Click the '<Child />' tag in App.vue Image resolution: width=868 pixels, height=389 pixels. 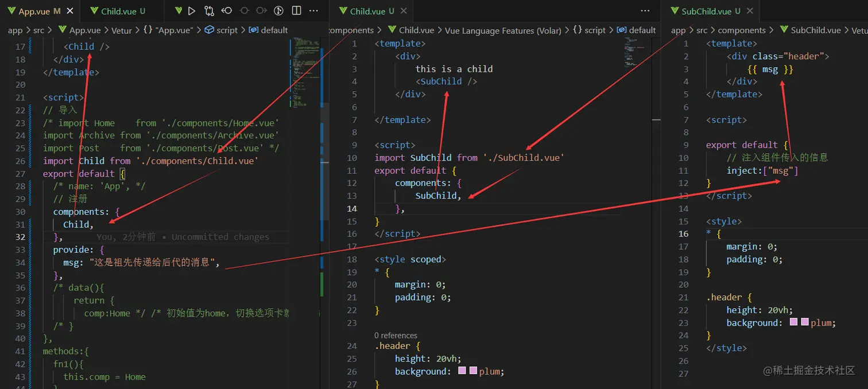point(86,47)
